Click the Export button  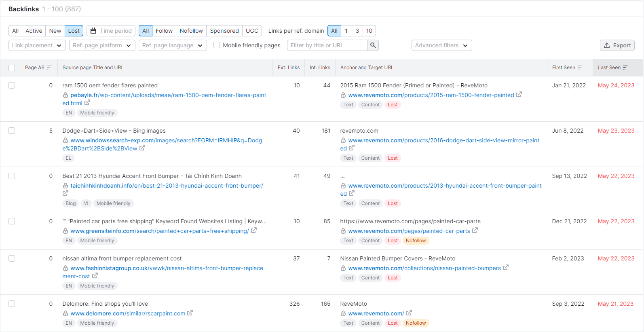[x=617, y=45]
